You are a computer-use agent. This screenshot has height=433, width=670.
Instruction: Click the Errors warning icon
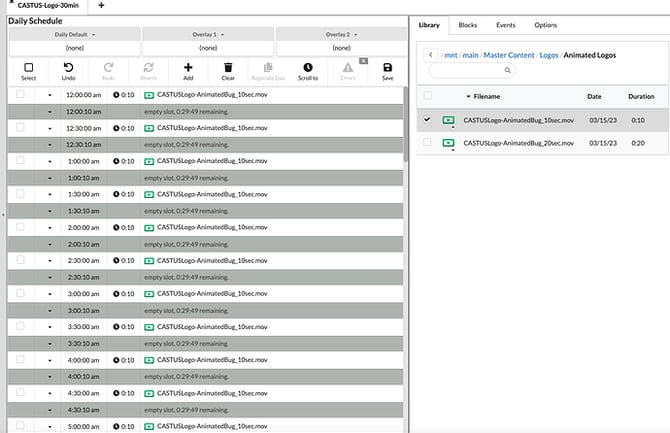click(348, 67)
